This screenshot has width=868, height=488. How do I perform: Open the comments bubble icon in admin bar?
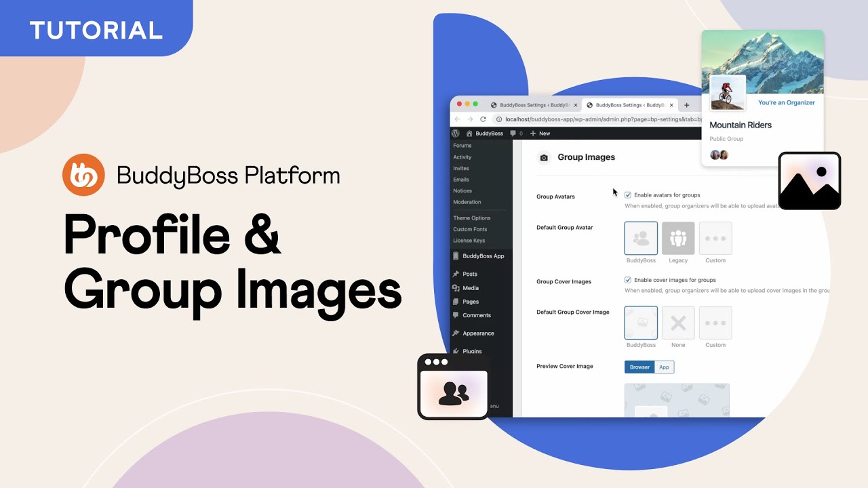[513, 134]
